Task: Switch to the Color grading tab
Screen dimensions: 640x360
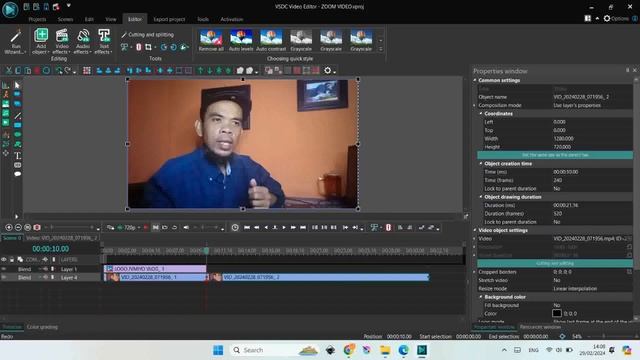Action: coord(42,327)
